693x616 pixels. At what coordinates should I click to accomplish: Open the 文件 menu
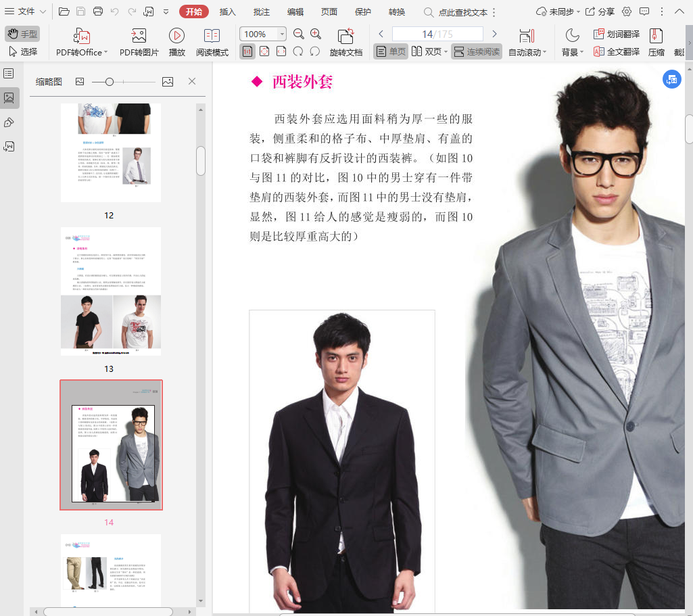pos(25,11)
